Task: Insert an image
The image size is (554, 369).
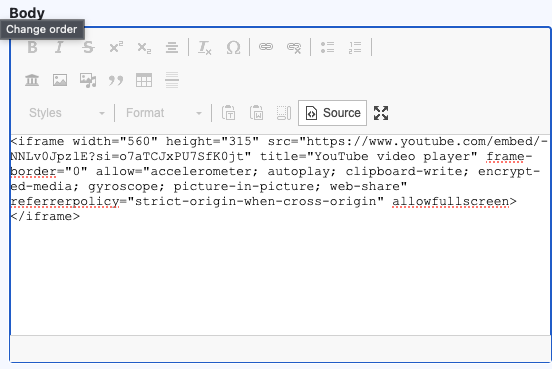Action: (x=60, y=80)
